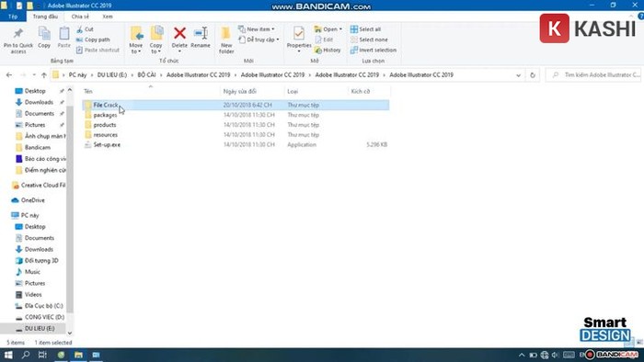Open the Windows Start menu
Image resolution: width=644 pixels, height=362 pixels.
coord(8,355)
